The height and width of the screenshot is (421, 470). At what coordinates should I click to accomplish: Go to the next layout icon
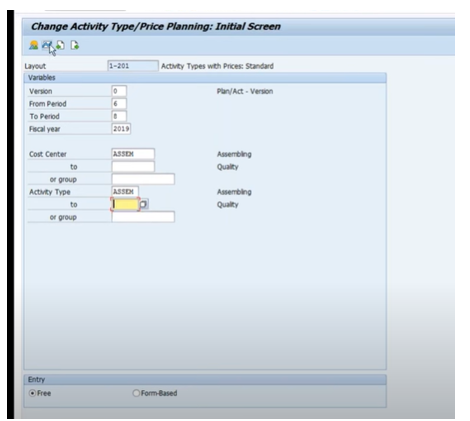pyautogui.click(x=75, y=45)
